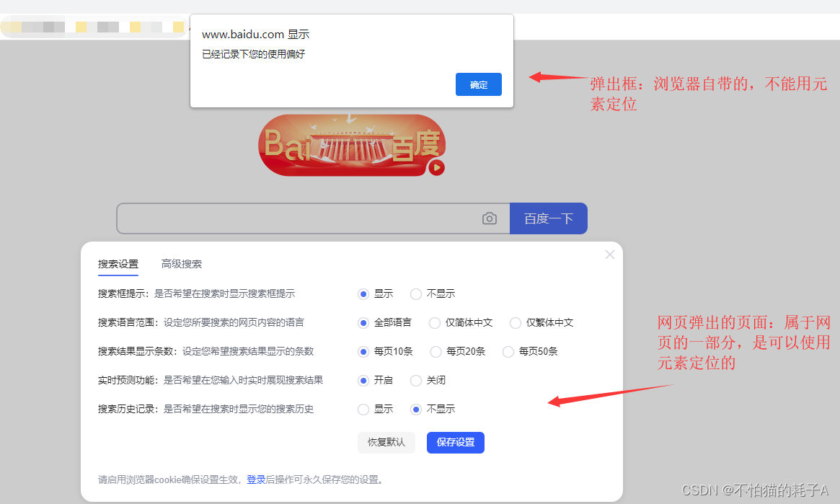Click the 确定 button in the alert dialog

(x=478, y=84)
